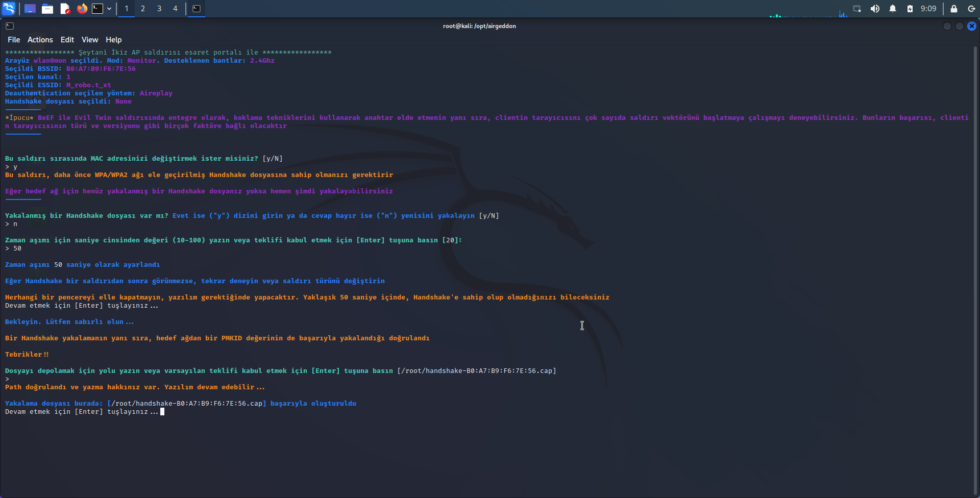The image size is (980, 498).
Task: Click the '*İpucu*' BeEF hint text
Action: (x=487, y=122)
